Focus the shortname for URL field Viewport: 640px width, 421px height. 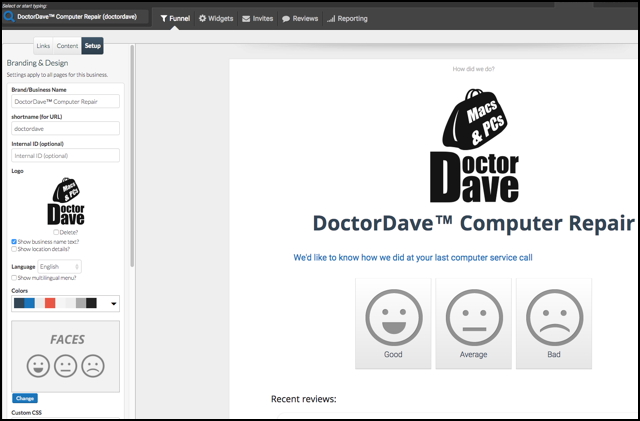[65, 128]
